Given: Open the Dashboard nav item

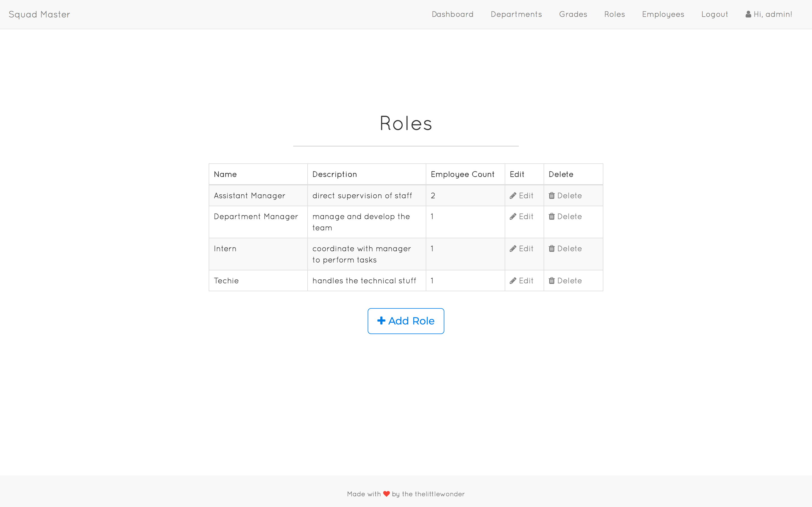Looking at the screenshot, I should pos(452,14).
